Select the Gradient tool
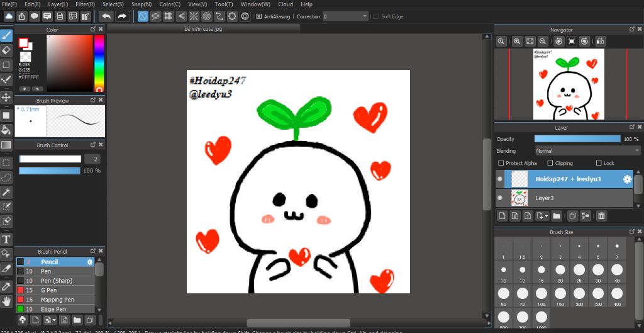644x333 pixels. pos(6,145)
